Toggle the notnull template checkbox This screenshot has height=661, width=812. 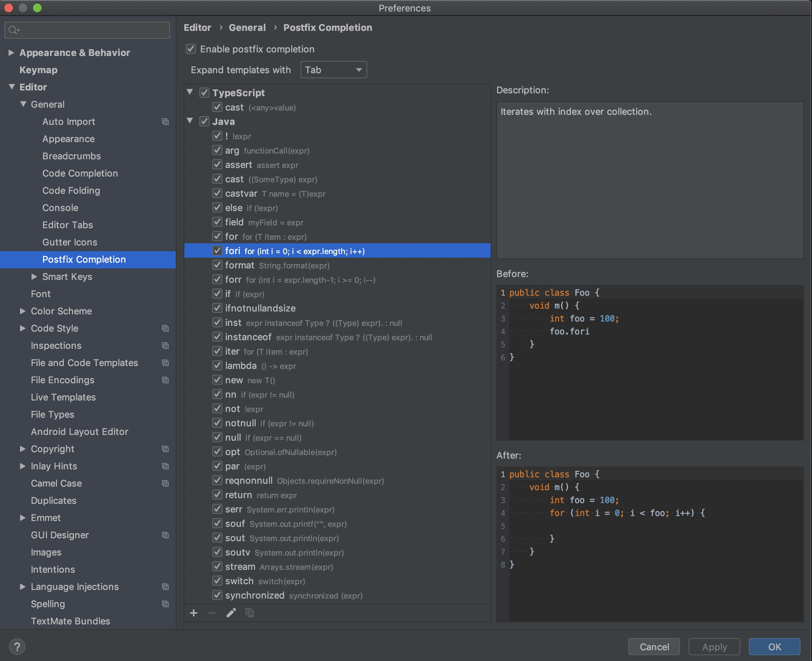pyautogui.click(x=217, y=423)
